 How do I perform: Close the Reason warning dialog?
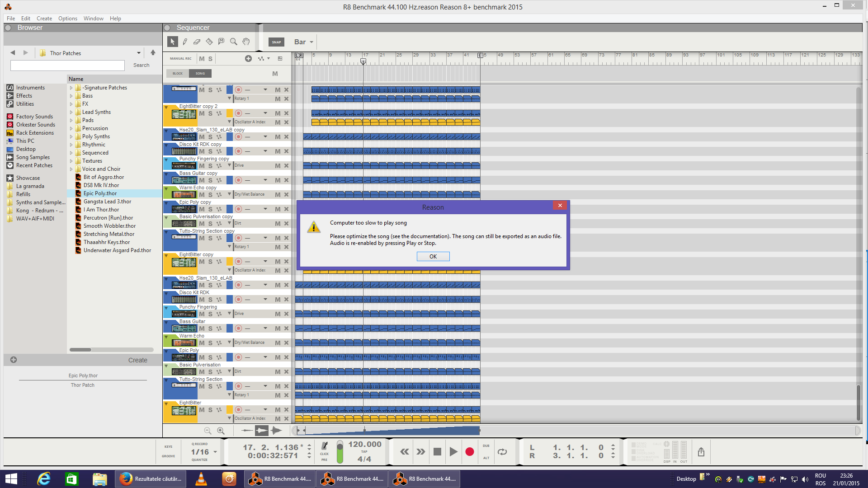click(560, 205)
